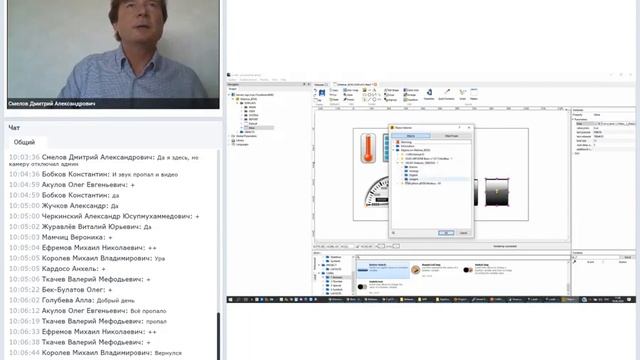The width and height of the screenshot is (640, 360).
Task: Click the highlighted active tab in the dialog
Action: 411,136
